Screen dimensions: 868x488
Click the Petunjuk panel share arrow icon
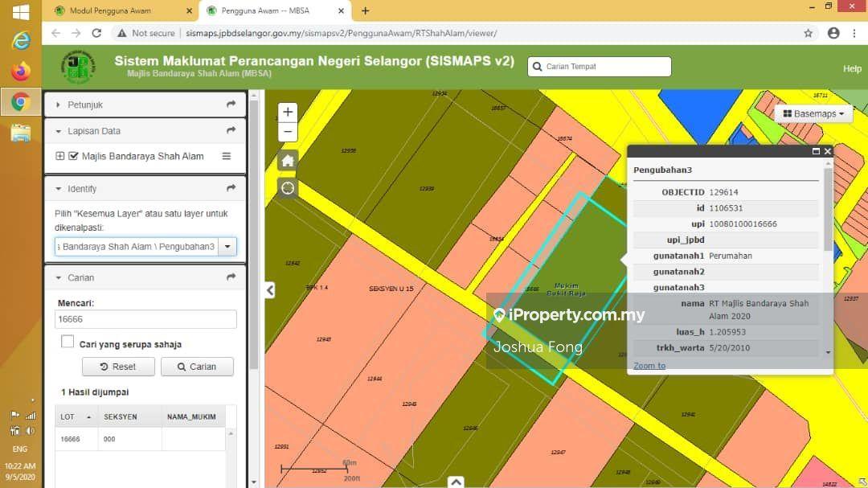(231, 105)
